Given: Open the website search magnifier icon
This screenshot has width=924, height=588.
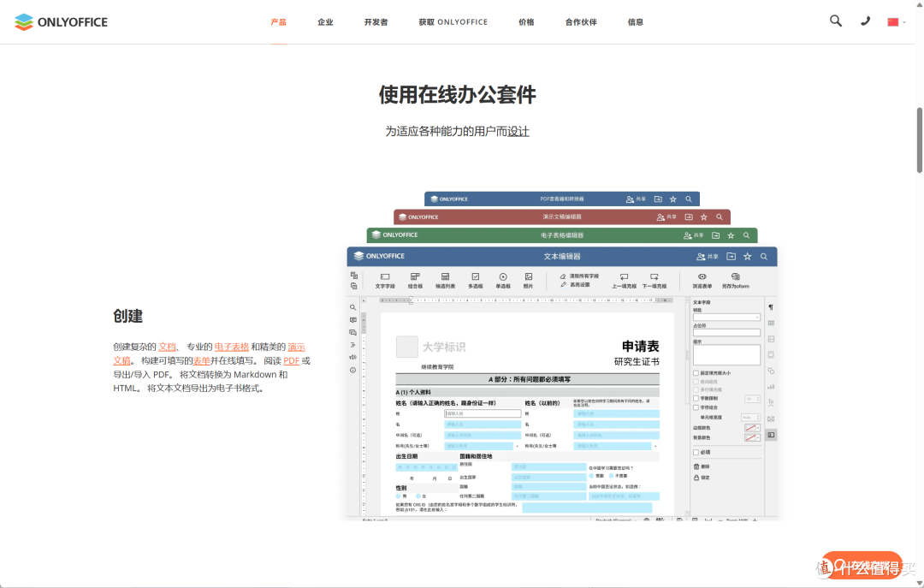Looking at the screenshot, I should click(836, 21).
